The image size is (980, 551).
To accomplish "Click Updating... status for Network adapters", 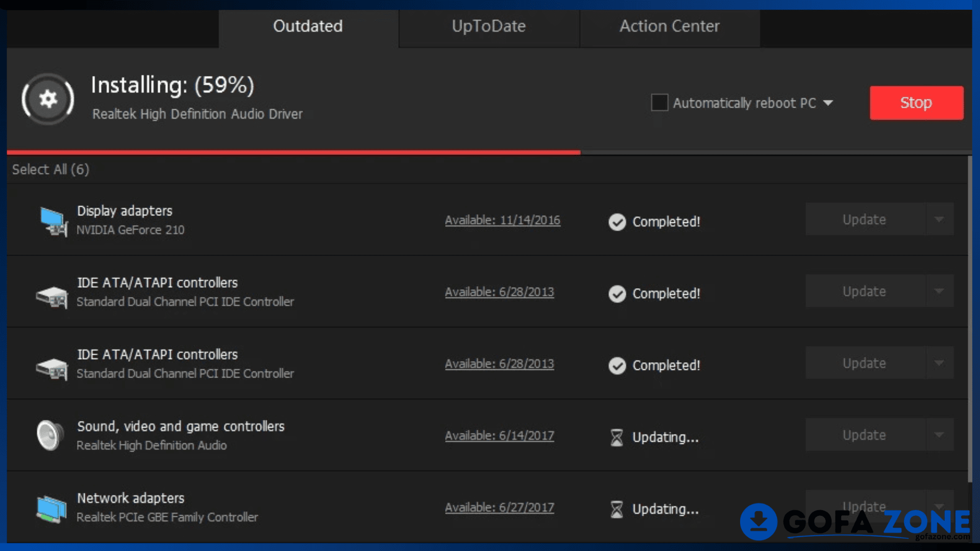I will click(x=666, y=510).
